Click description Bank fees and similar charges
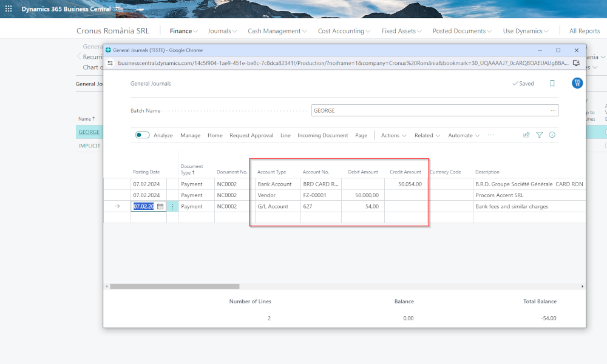Image resolution: width=607 pixels, height=364 pixels. (x=512, y=206)
